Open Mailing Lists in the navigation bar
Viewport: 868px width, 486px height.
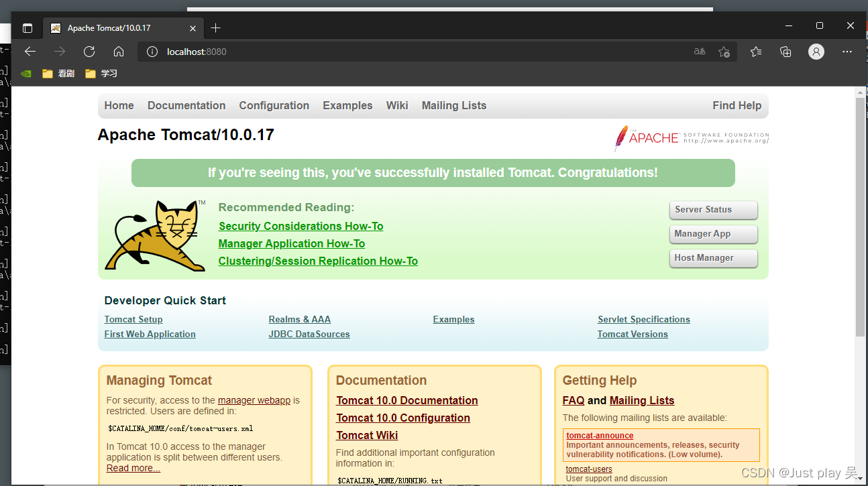[x=454, y=105]
